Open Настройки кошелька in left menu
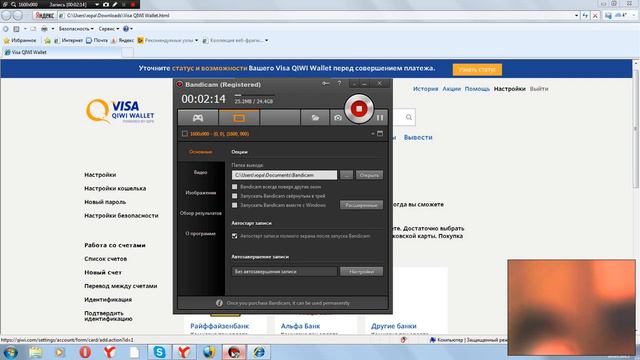 coord(115,189)
